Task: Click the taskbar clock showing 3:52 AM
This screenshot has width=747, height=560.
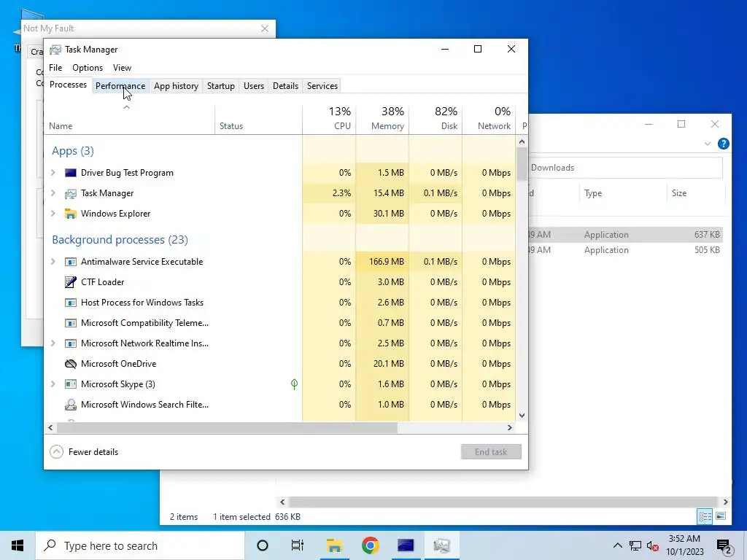Action: pyautogui.click(x=684, y=545)
